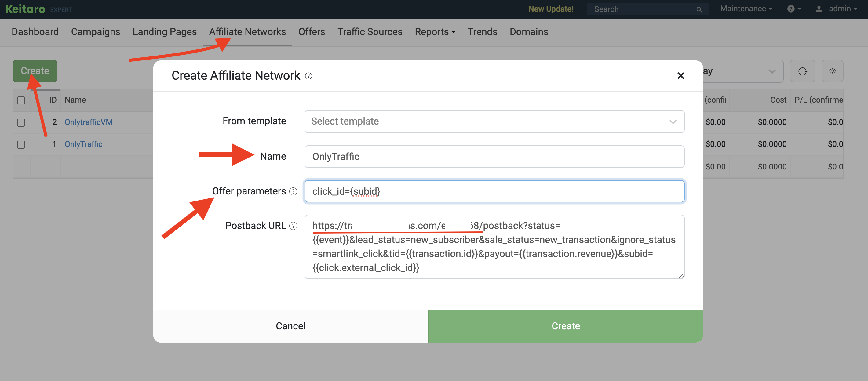Toggle the select-all checkbox in header

(21, 100)
